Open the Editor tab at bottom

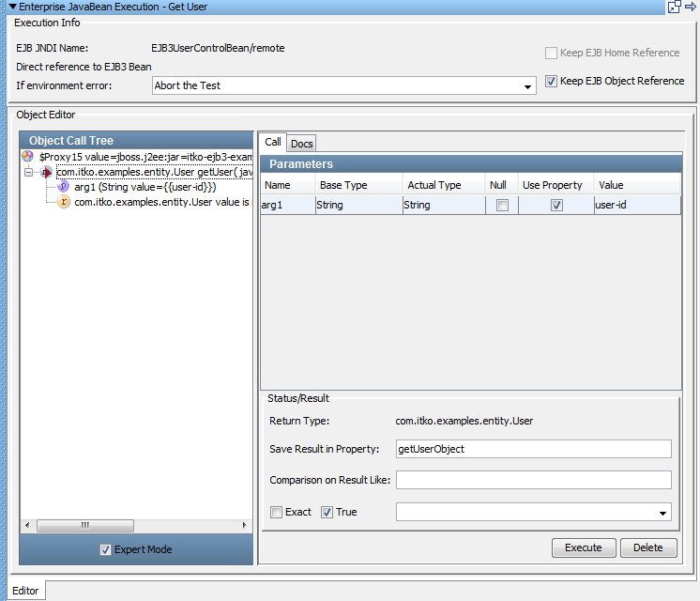pos(25,591)
